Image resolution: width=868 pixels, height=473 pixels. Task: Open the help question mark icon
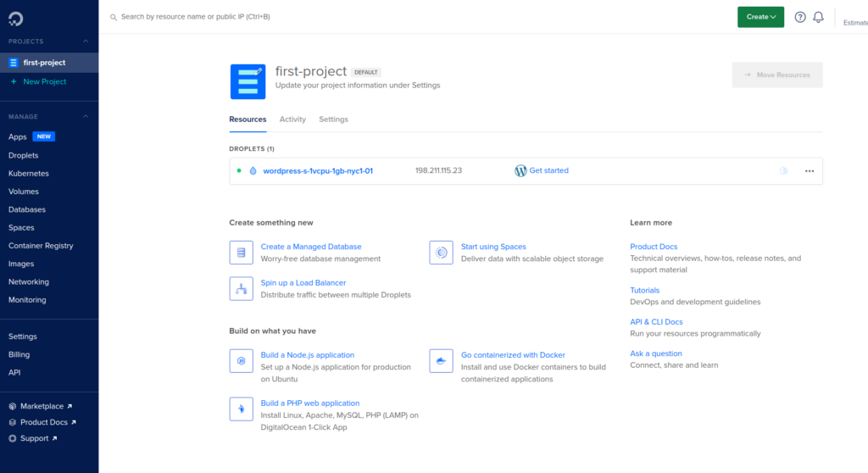point(800,17)
